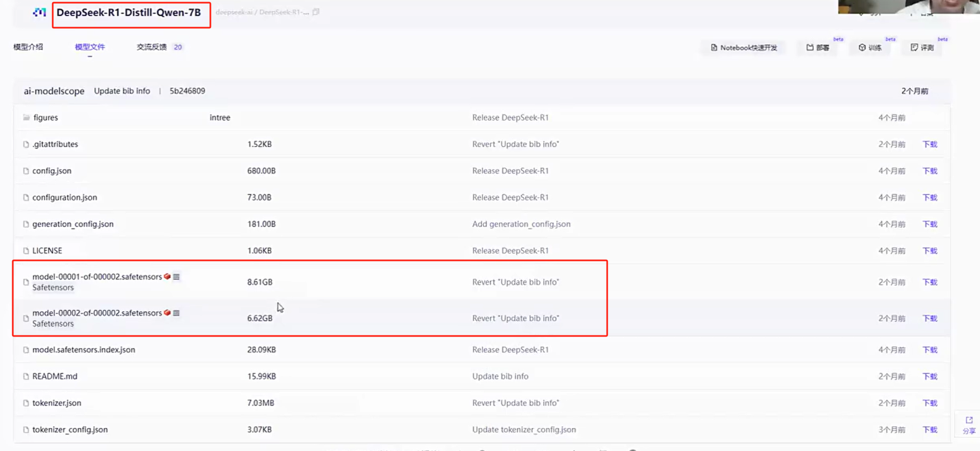The image size is (980, 451).
Task: Click the file icon beside configuration.json
Action: pyautogui.click(x=26, y=198)
